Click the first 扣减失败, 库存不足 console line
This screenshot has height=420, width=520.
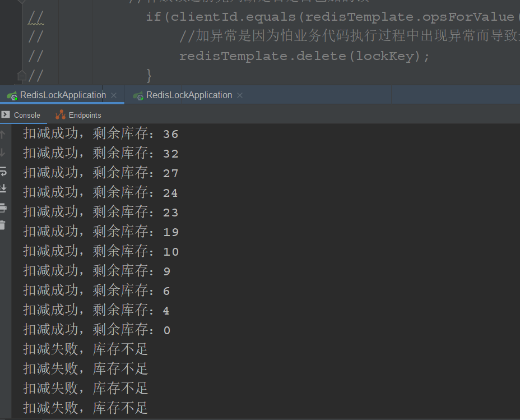tap(86, 349)
